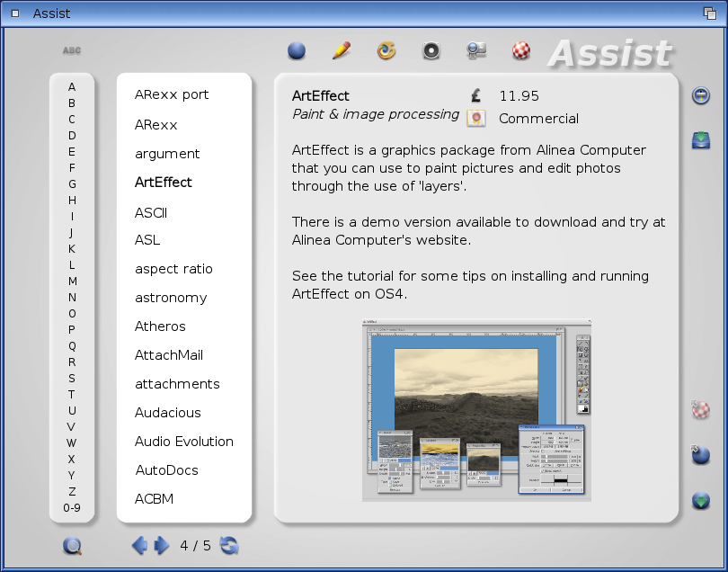
Task: Click the Commercial licence ribbon icon
Action: [x=476, y=118]
